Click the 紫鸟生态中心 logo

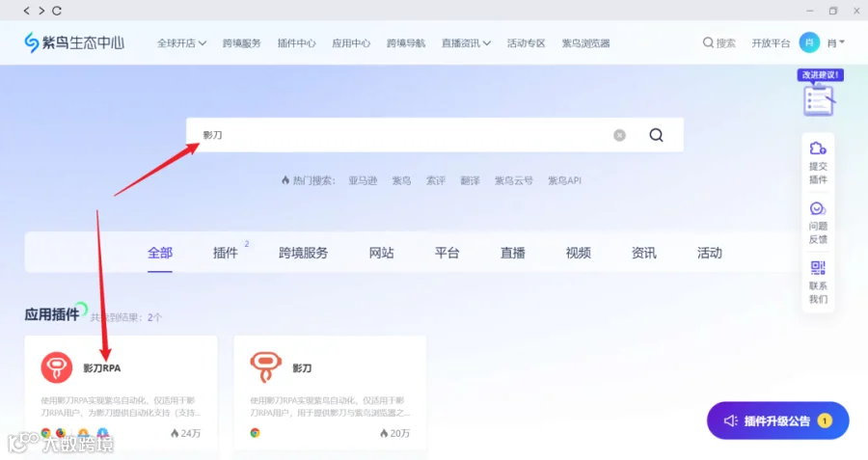pos(74,42)
